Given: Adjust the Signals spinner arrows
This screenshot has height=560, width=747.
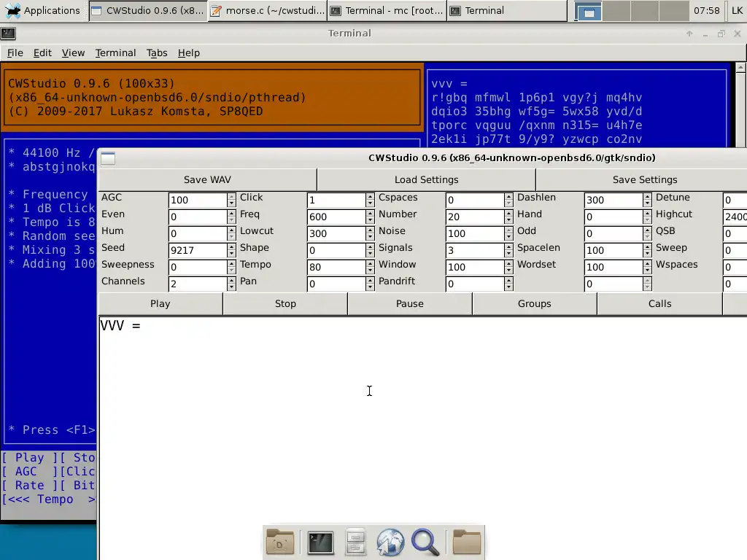Looking at the screenshot, I should click(508, 250).
